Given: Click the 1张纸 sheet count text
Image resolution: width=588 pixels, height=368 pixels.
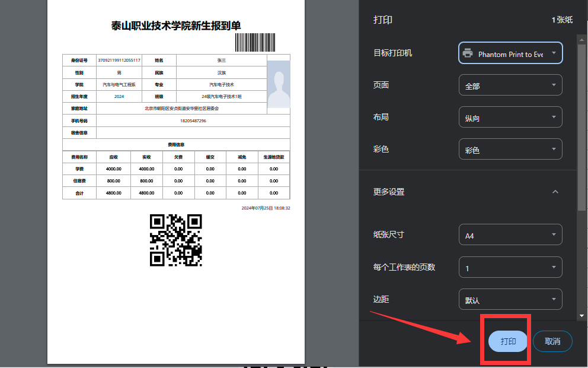Looking at the screenshot, I should (x=562, y=20).
